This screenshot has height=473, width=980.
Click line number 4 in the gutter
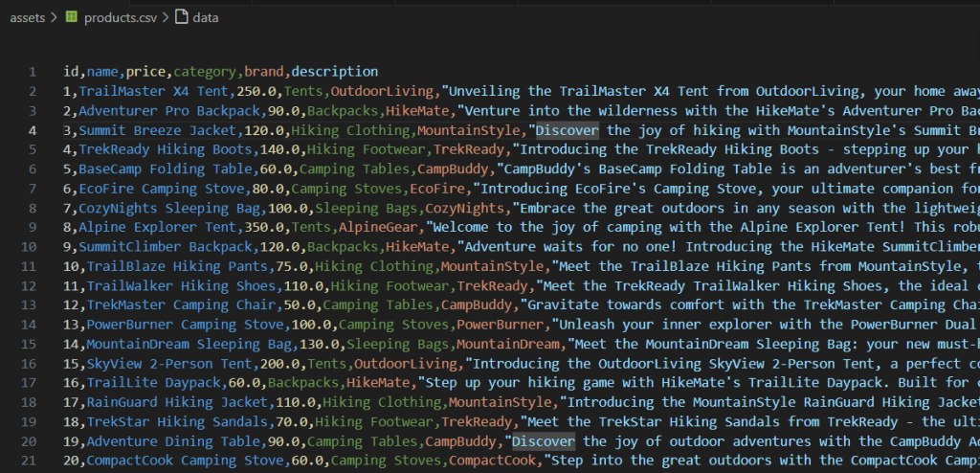click(32, 130)
